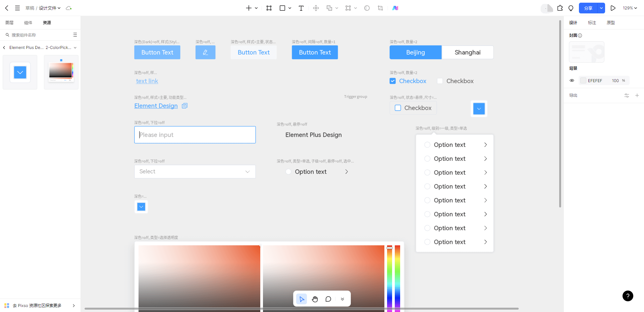Select the hand pan tool
The image size is (644, 312).
coord(315,299)
